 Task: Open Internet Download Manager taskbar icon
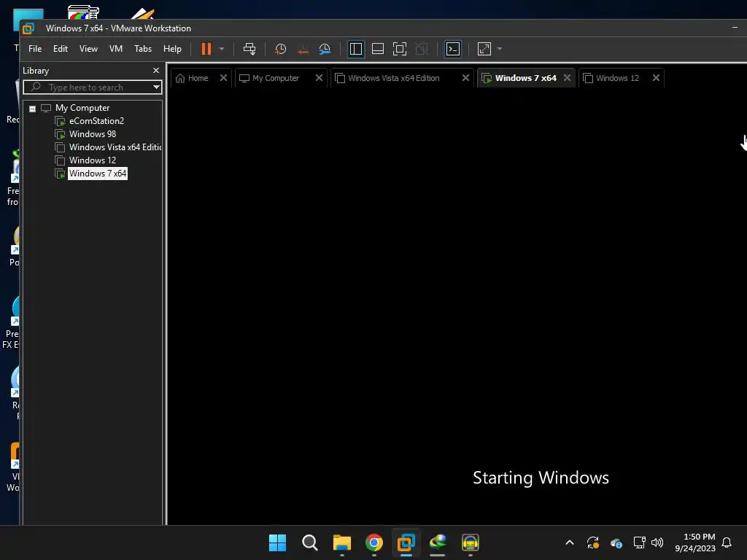click(x=438, y=542)
